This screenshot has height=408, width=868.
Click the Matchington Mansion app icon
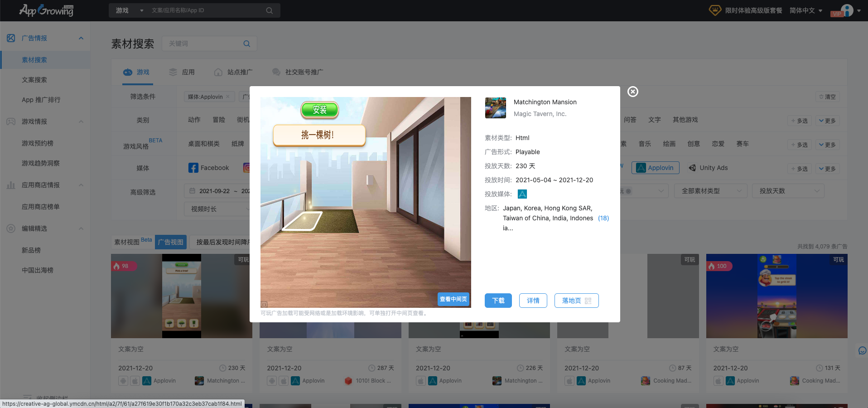pos(496,108)
